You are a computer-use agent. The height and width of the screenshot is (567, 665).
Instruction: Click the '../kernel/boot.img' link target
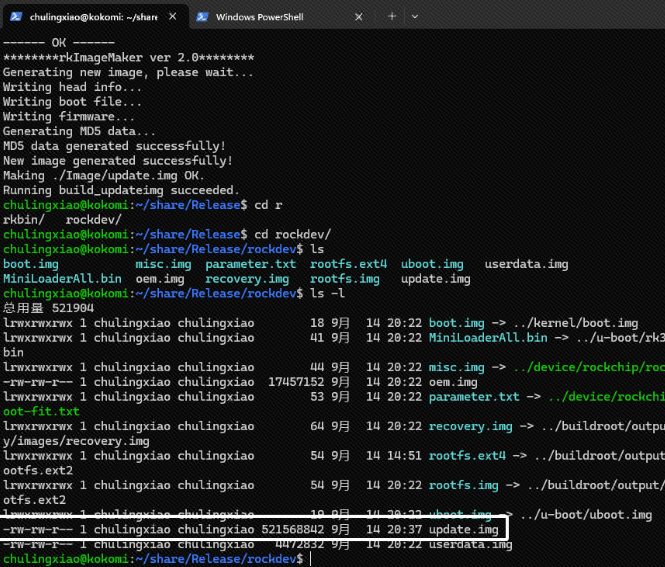tap(575, 323)
